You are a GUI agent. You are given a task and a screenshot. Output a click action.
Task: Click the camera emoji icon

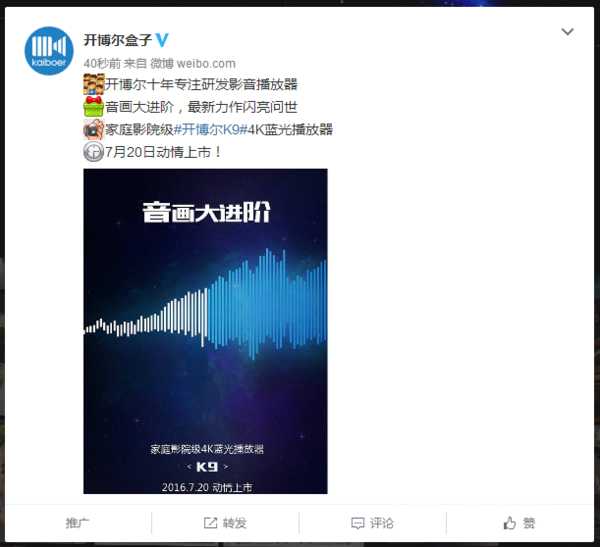[x=94, y=129]
